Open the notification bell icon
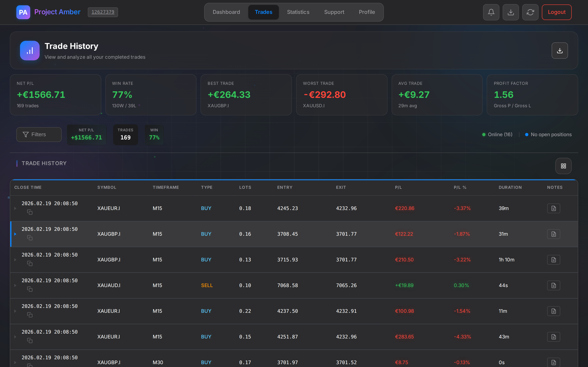 491,12
